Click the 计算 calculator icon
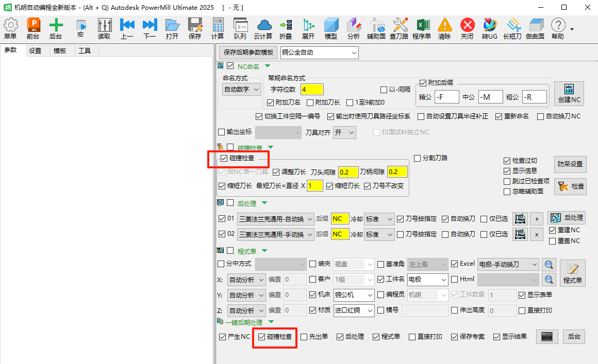Viewport: 598px width, 364px height. (218, 28)
